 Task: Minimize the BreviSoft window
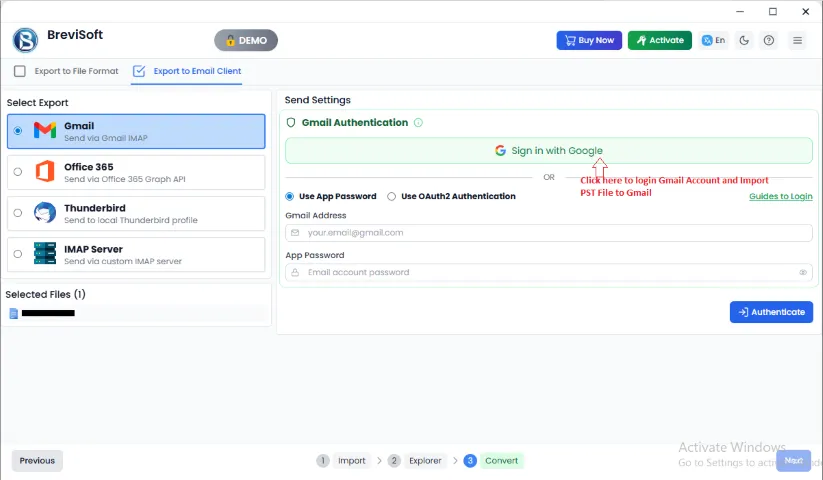[x=740, y=12]
